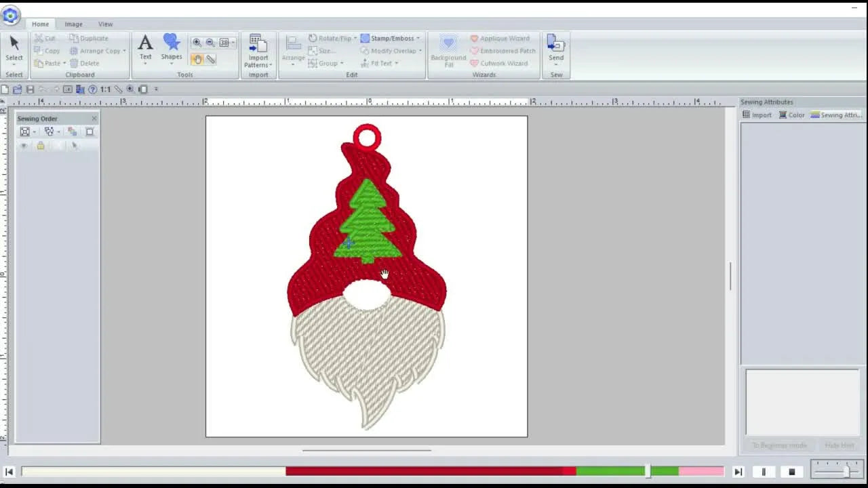Open the Rotate/Flip dropdown
This screenshot has width=868, height=488.
coord(355,39)
